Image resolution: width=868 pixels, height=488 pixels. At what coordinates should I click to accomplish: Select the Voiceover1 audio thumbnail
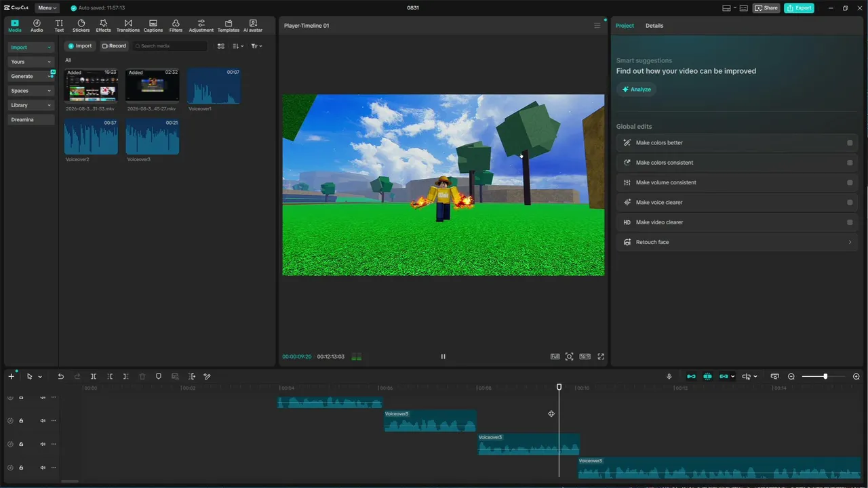214,86
